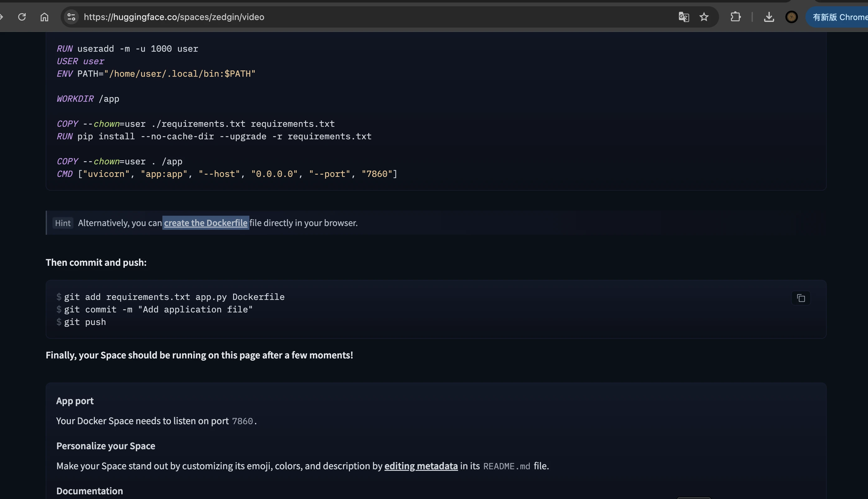Copy the git commands code block
Image resolution: width=868 pixels, height=499 pixels.
tap(801, 298)
